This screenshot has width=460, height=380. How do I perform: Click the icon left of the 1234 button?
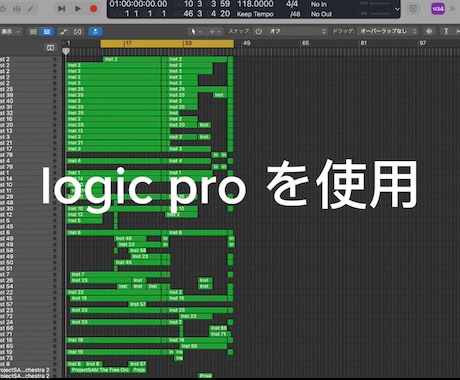coord(413,9)
